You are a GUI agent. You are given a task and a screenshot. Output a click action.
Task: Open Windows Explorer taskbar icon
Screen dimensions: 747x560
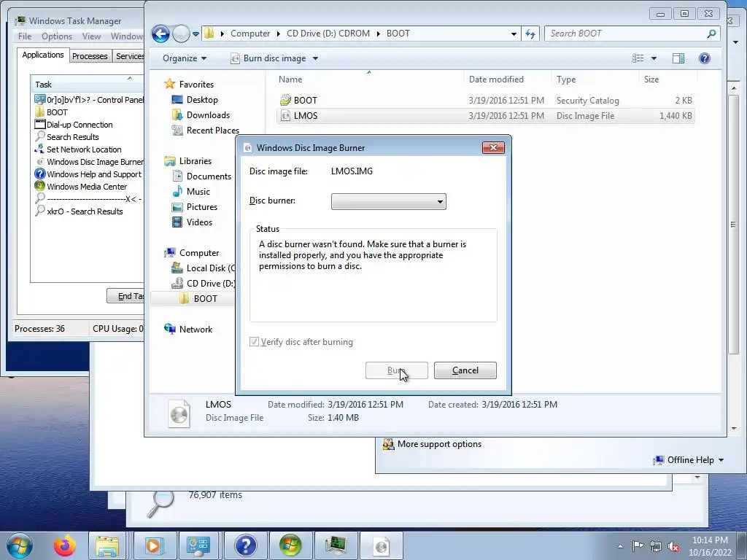coord(107,545)
